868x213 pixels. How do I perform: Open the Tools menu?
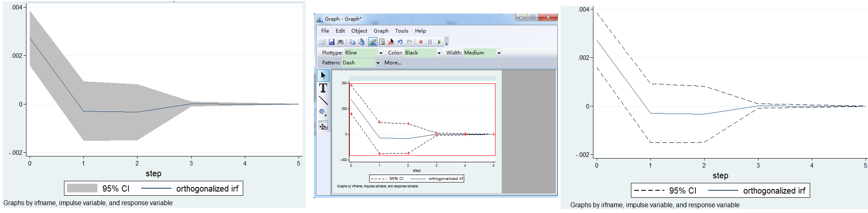click(x=401, y=31)
